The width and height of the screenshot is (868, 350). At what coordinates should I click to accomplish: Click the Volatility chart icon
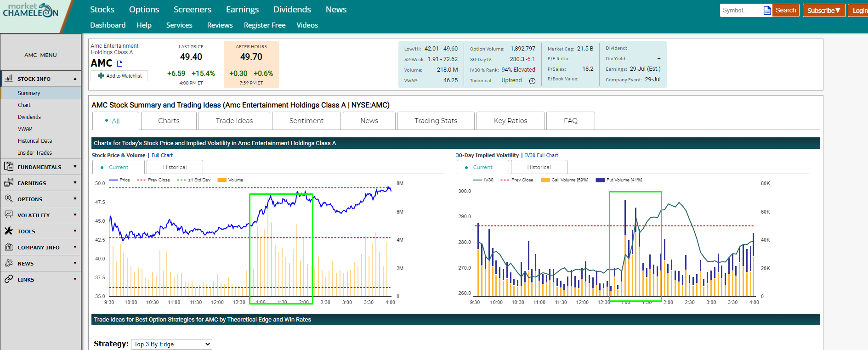[9, 215]
